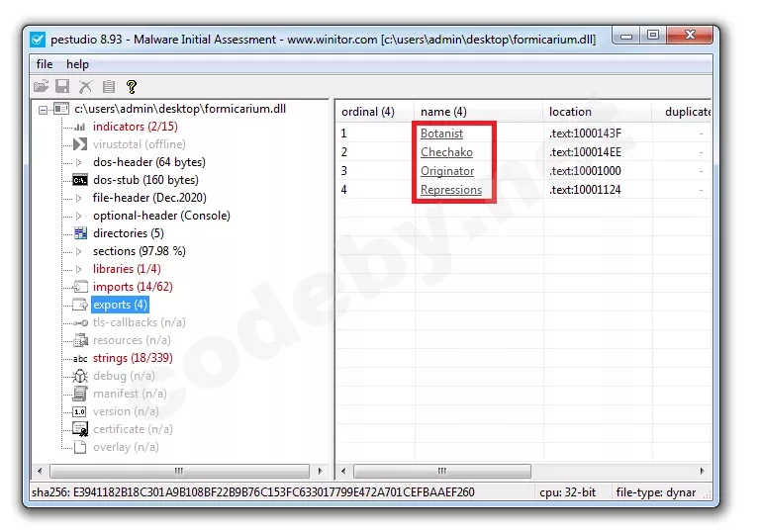This screenshot has height=532, width=759.
Task: Click the version 1.0 icon
Action: (80, 411)
